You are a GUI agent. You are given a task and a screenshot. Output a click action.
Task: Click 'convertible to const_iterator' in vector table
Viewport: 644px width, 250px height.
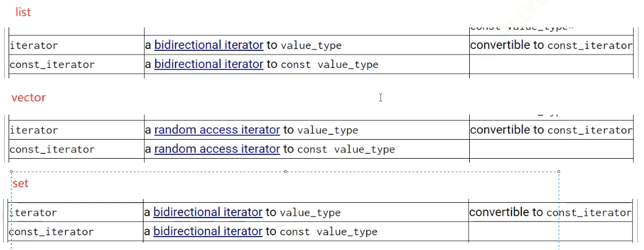pos(550,130)
